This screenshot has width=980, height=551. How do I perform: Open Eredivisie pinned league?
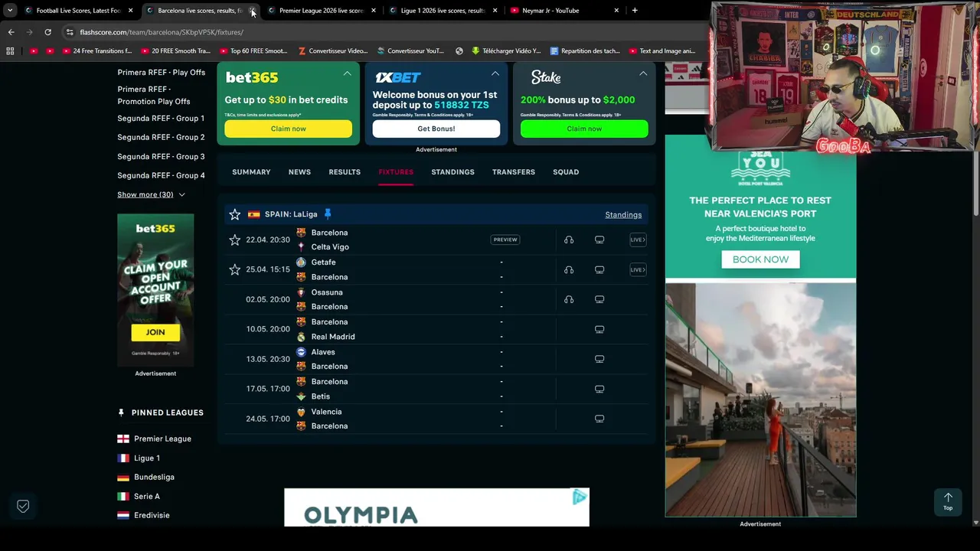152,515
